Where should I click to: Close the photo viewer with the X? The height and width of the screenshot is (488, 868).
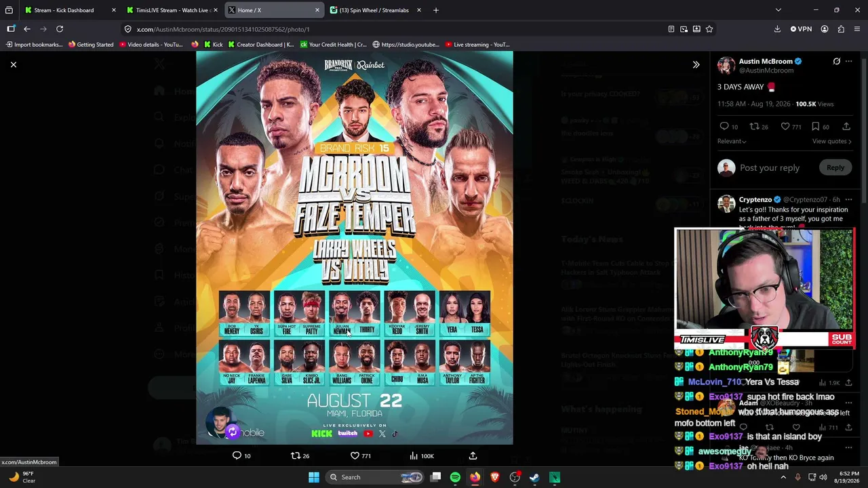point(14,64)
